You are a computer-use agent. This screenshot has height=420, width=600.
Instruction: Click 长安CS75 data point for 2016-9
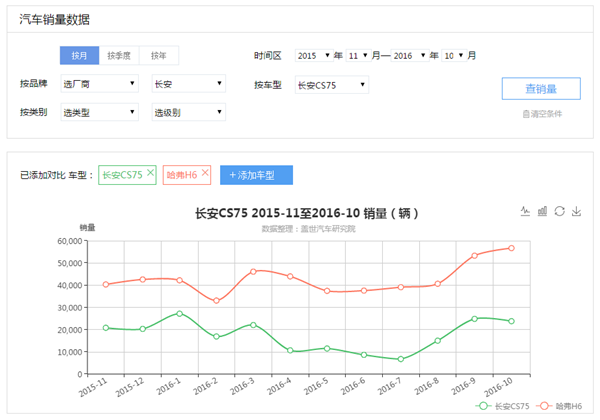(474, 319)
